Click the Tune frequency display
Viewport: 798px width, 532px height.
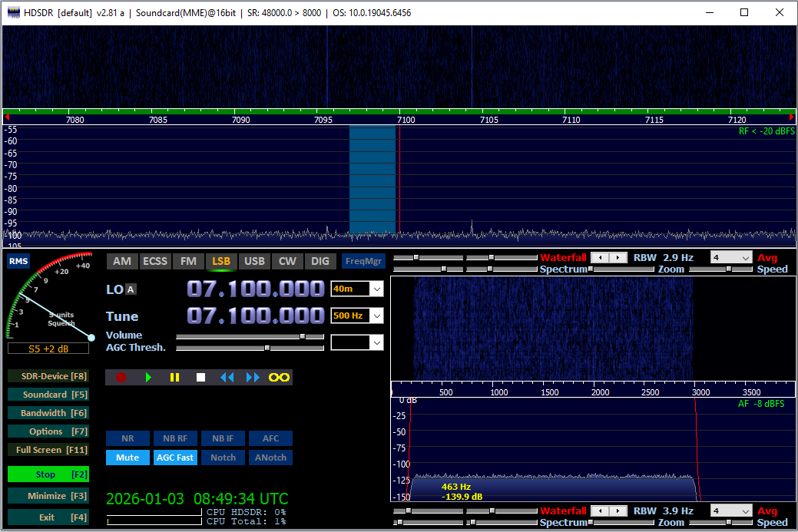(256, 316)
